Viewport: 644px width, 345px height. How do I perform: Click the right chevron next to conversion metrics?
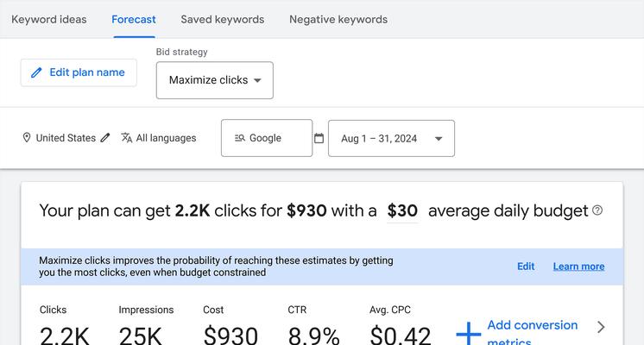[x=602, y=327]
